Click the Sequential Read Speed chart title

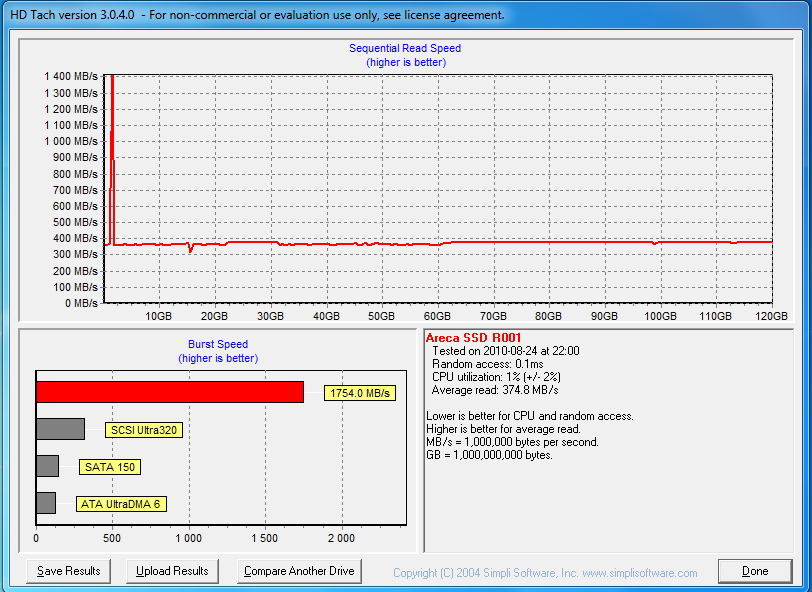pyautogui.click(x=405, y=48)
